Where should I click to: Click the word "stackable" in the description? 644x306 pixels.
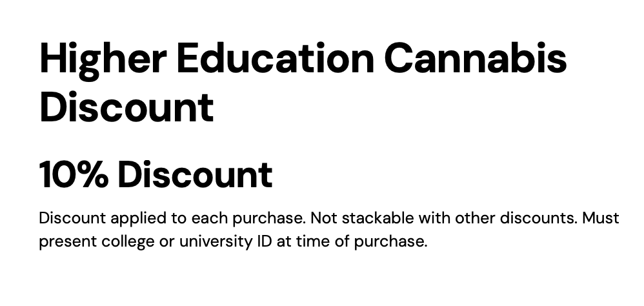click(x=375, y=218)
